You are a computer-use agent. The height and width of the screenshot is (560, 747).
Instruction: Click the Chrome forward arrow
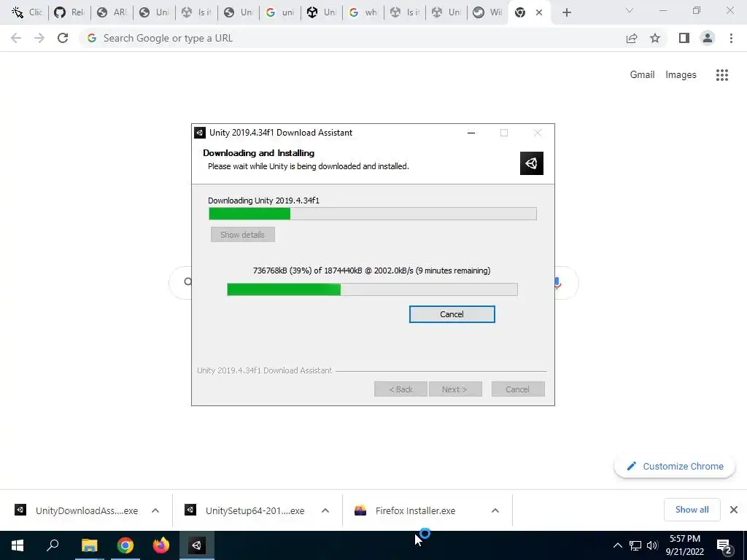click(x=39, y=38)
